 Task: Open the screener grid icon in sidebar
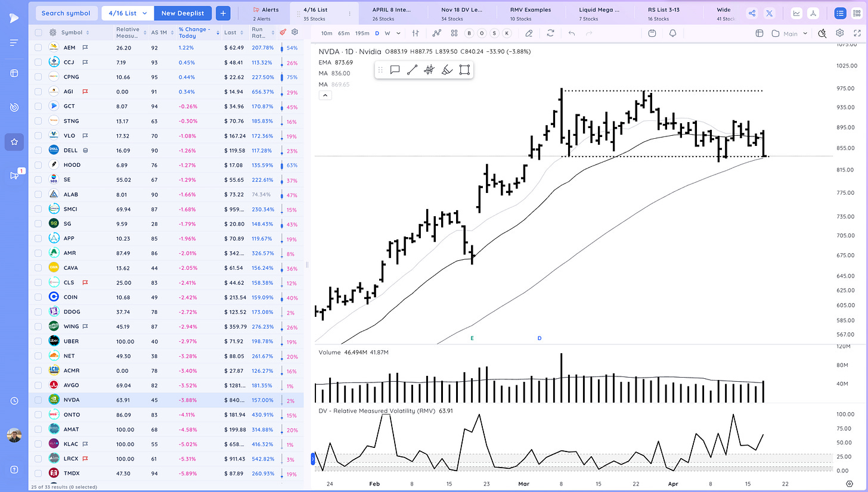pos(14,73)
